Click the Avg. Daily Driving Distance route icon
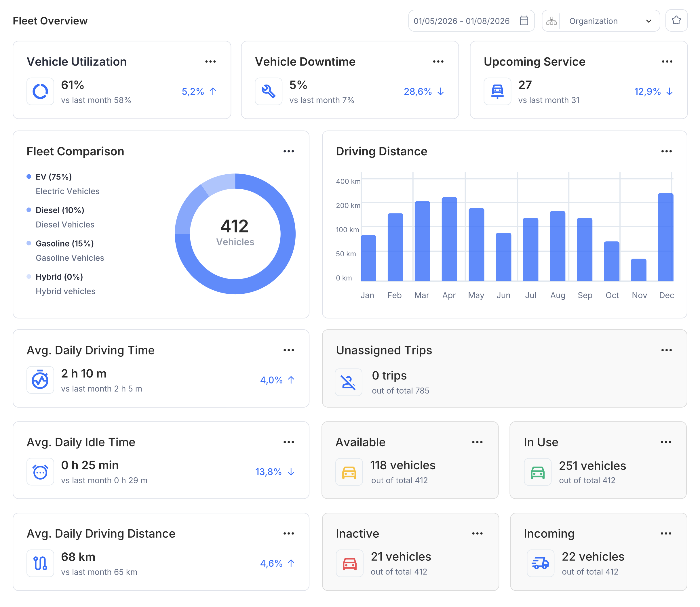700x607 pixels. (x=40, y=563)
